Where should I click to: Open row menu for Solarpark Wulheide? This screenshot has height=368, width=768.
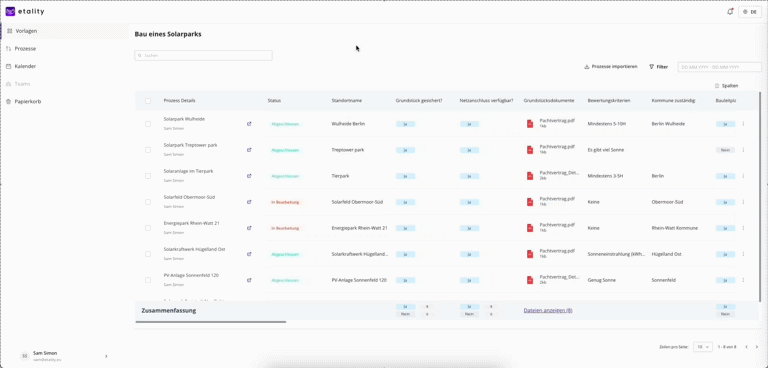[x=743, y=124]
